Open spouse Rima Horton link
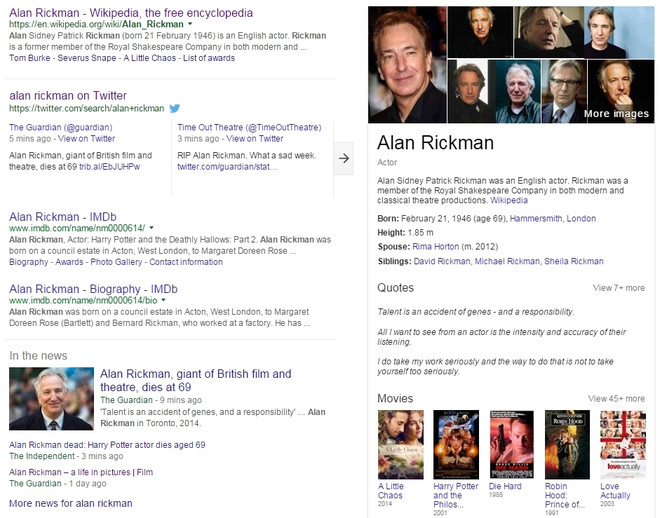The height and width of the screenshot is (518, 660). [436, 247]
